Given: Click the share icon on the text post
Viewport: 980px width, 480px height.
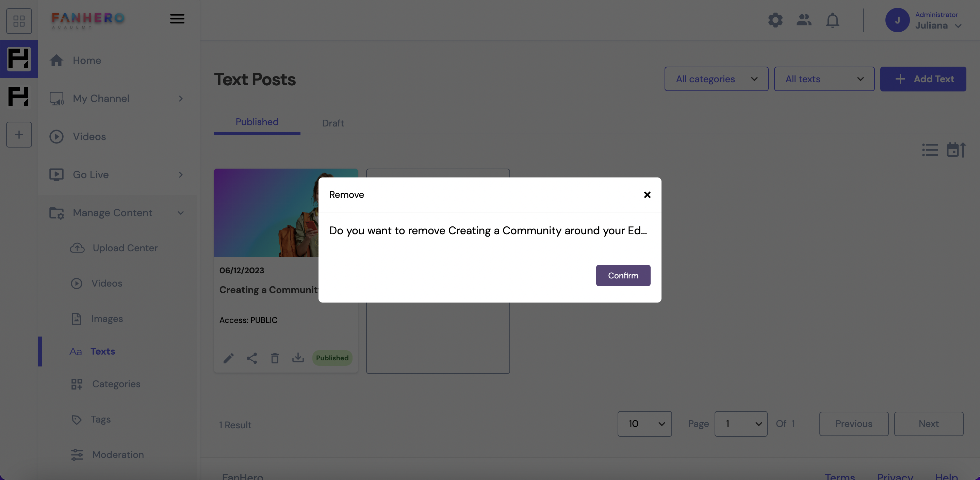Looking at the screenshot, I should (252, 358).
